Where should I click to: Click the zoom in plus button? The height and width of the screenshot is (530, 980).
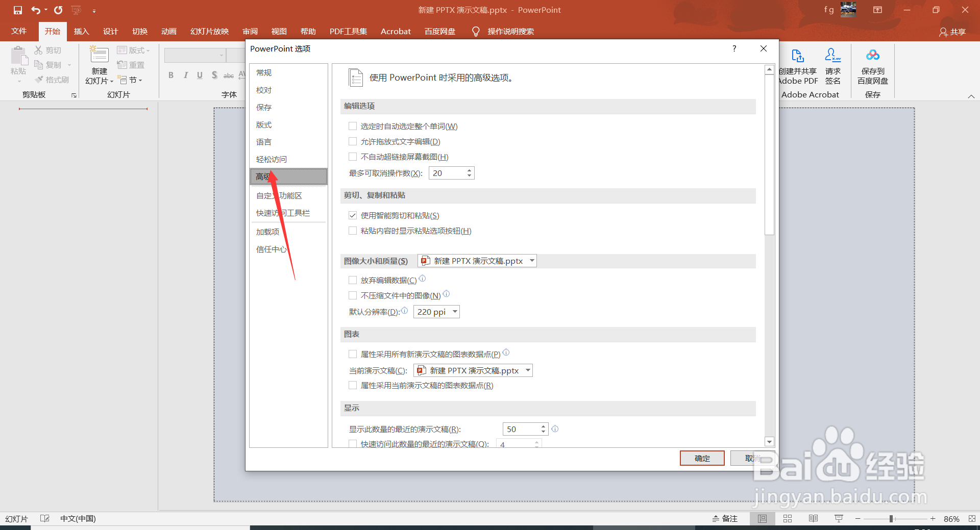tap(933, 519)
